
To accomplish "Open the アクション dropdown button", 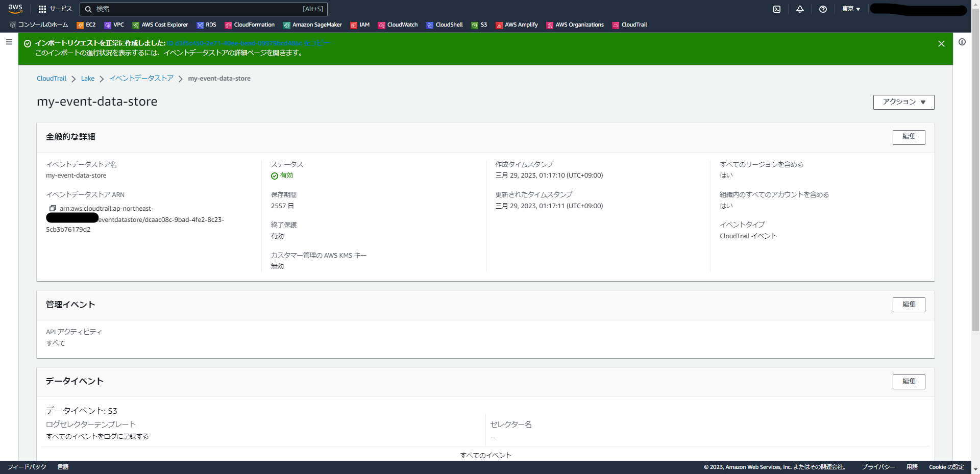I will point(903,102).
